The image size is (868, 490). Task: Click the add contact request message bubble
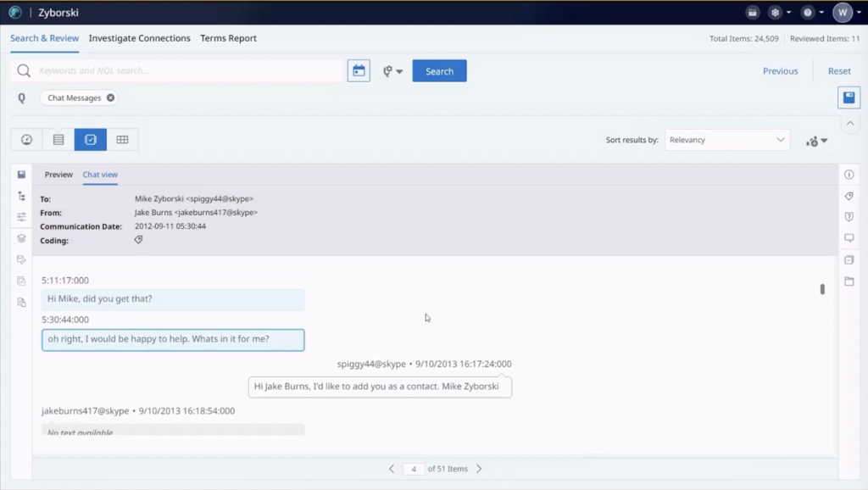[x=380, y=387]
